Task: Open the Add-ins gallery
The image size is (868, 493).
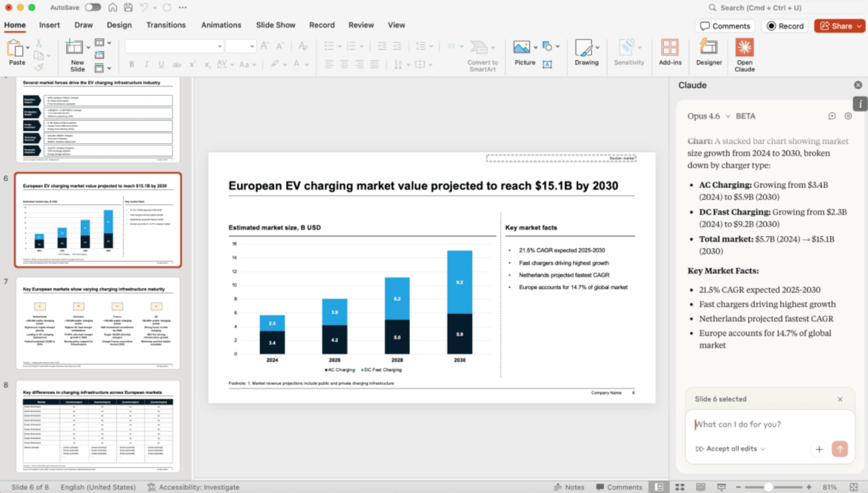Action: click(x=670, y=52)
